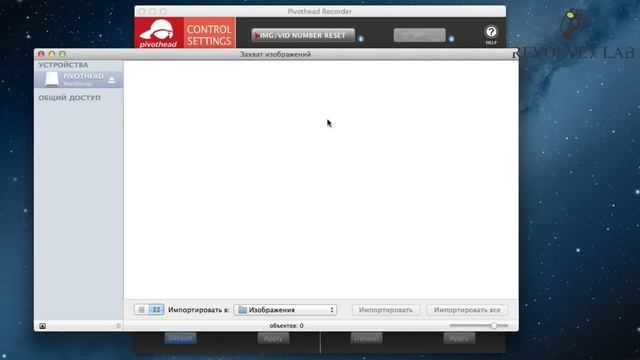Click info icon beside the blurred gray button
This screenshot has width=640, height=360.
(451, 39)
